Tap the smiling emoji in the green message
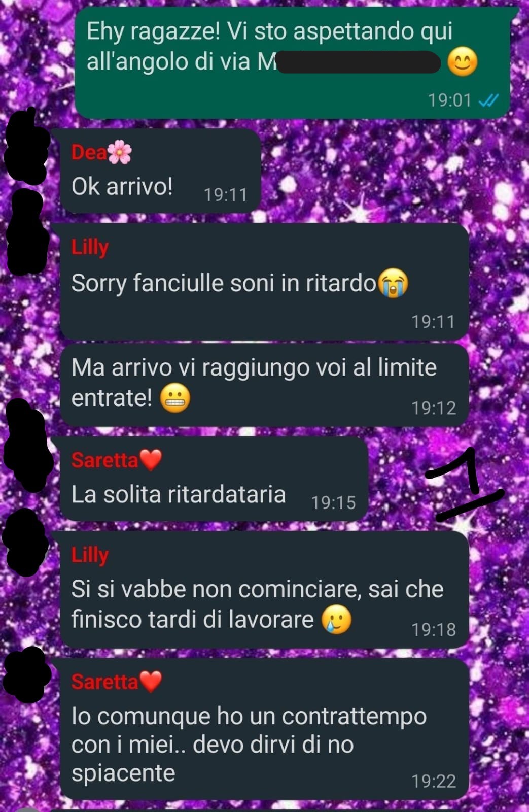Screen dimensions: 529x812 click(x=462, y=62)
